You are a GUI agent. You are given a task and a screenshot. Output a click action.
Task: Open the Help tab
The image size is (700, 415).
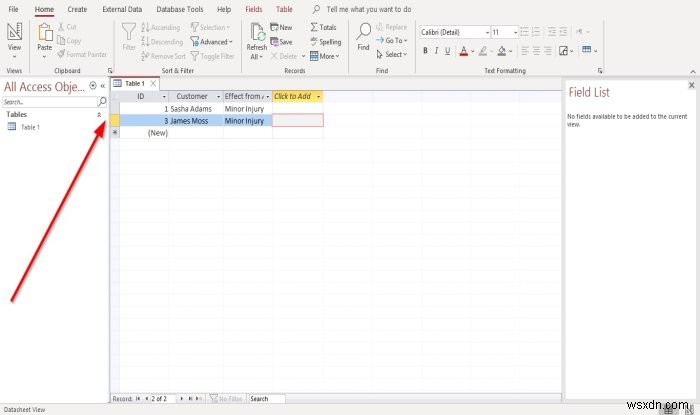[x=224, y=9]
